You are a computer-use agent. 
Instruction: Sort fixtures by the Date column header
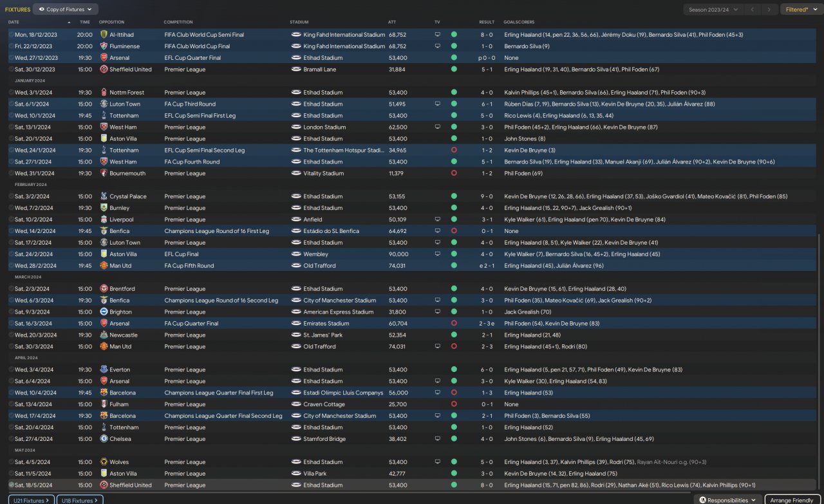coord(14,23)
